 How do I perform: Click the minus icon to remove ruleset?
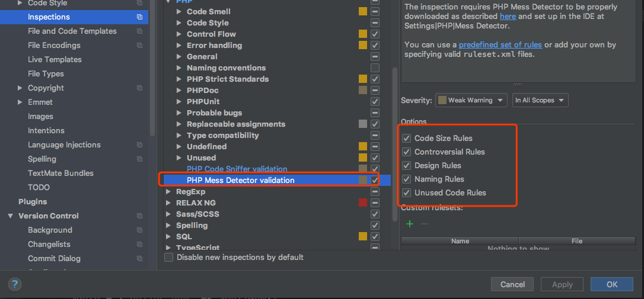pyautogui.click(x=425, y=224)
